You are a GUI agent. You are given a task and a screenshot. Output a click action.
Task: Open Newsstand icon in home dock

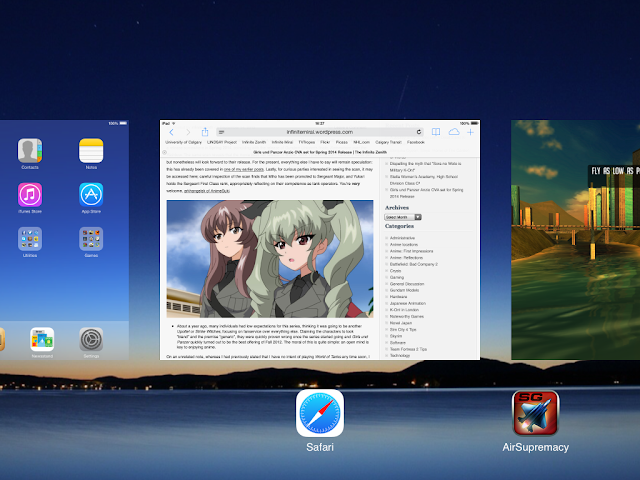[42, 339]
